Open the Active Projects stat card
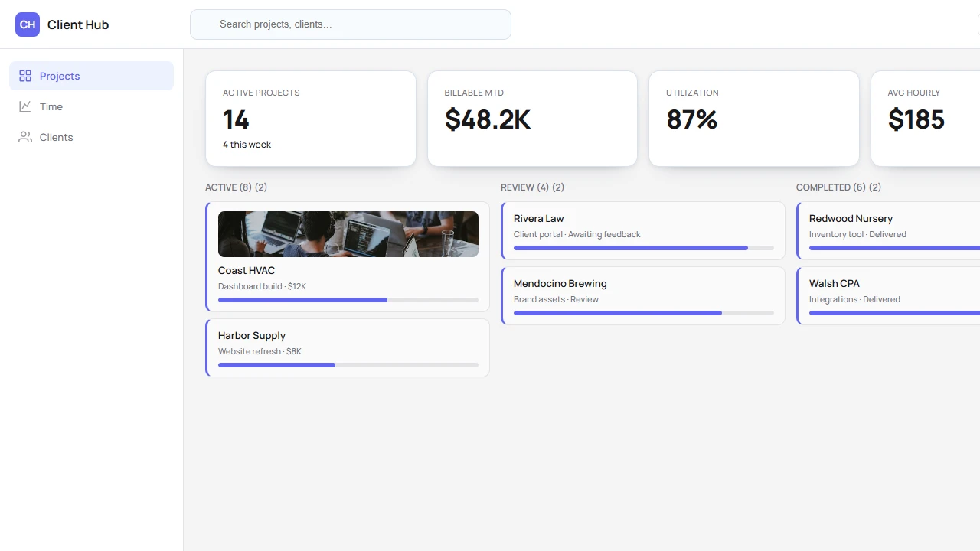 point(311,119)
